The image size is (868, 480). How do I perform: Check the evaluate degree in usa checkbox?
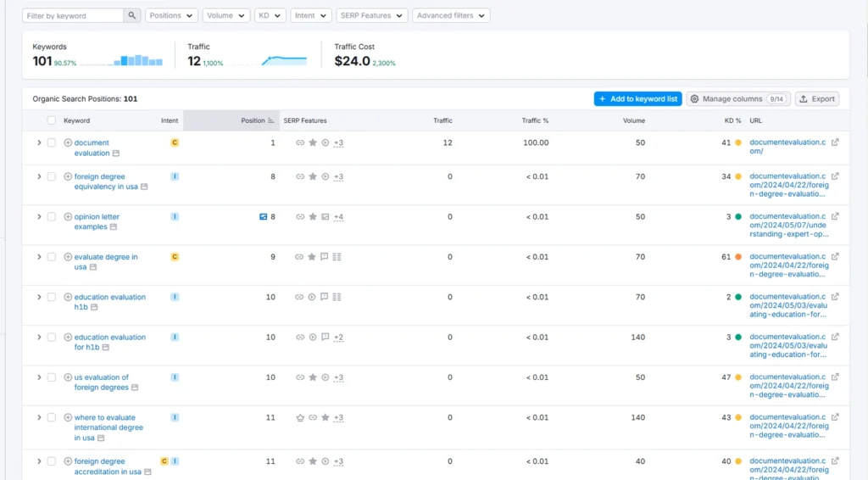(52, 257)
